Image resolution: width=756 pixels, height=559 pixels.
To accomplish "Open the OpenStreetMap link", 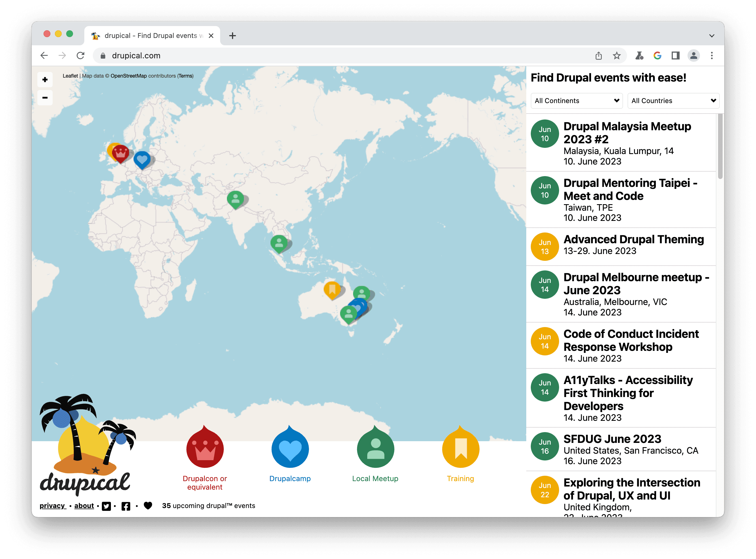I will [x=128, y=76].
